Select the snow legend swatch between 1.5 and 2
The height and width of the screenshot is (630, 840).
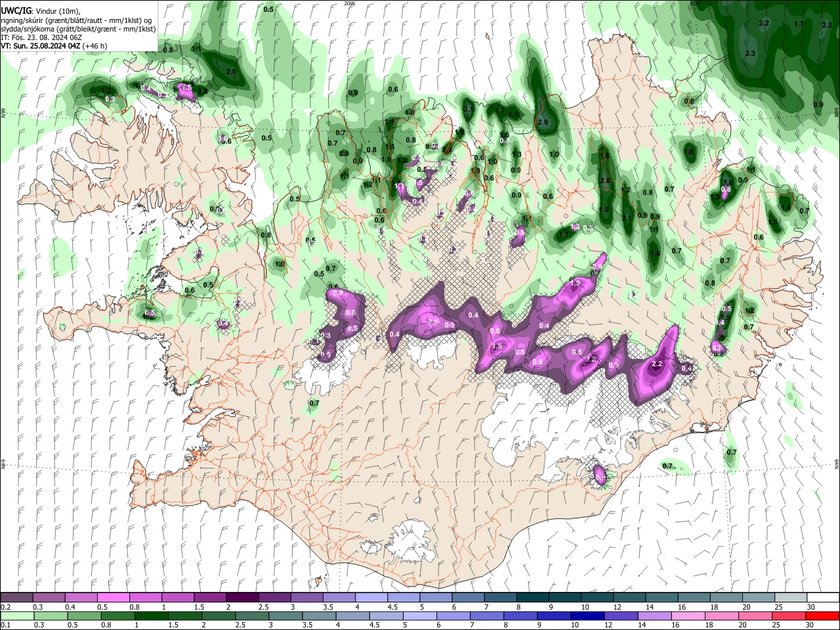point(210,597)
